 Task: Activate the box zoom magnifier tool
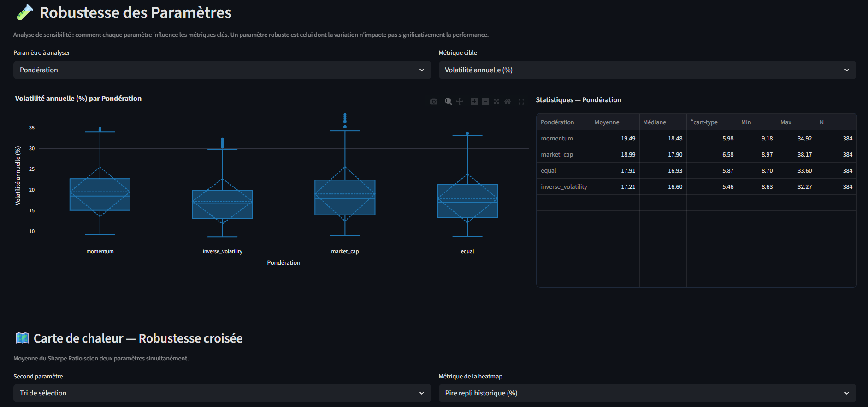(x=448, y=101)
